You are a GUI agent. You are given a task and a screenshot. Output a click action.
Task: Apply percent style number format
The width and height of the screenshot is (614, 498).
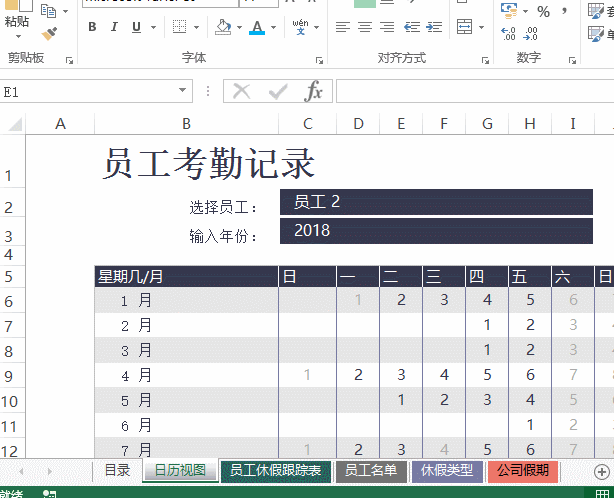543,11
